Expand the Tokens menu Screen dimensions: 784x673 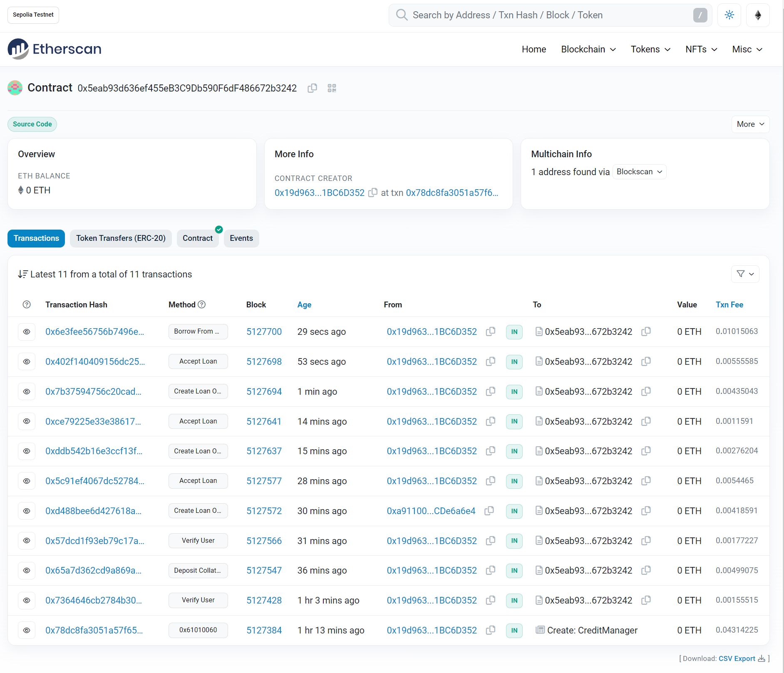click(650, 49)
